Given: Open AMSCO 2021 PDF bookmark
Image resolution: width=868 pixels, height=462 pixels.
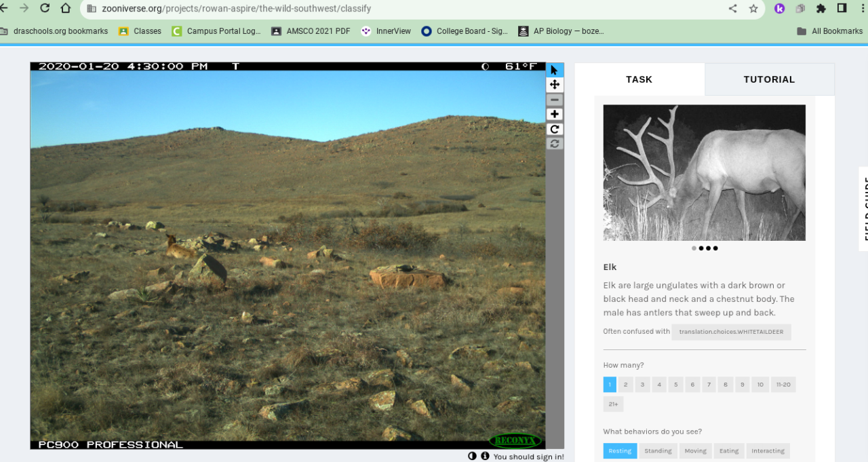Looking at the screenshot, I should click(311, 31).
